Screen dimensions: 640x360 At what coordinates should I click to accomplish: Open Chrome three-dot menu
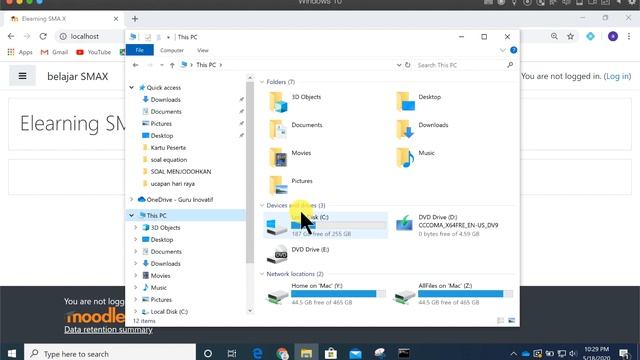tap(629, 36)
